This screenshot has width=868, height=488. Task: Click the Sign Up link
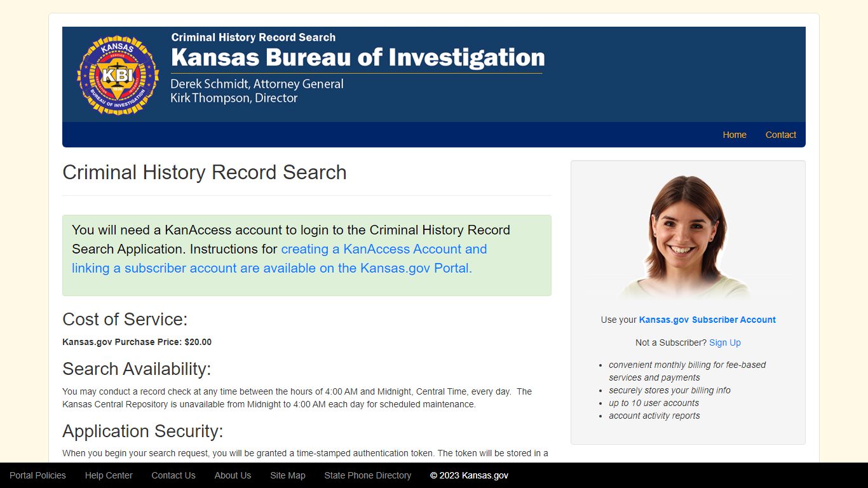(725, 342)
